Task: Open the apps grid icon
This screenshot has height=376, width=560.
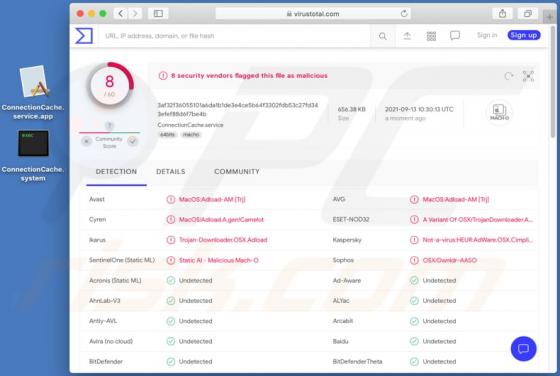Action: (x=431, y=36)
